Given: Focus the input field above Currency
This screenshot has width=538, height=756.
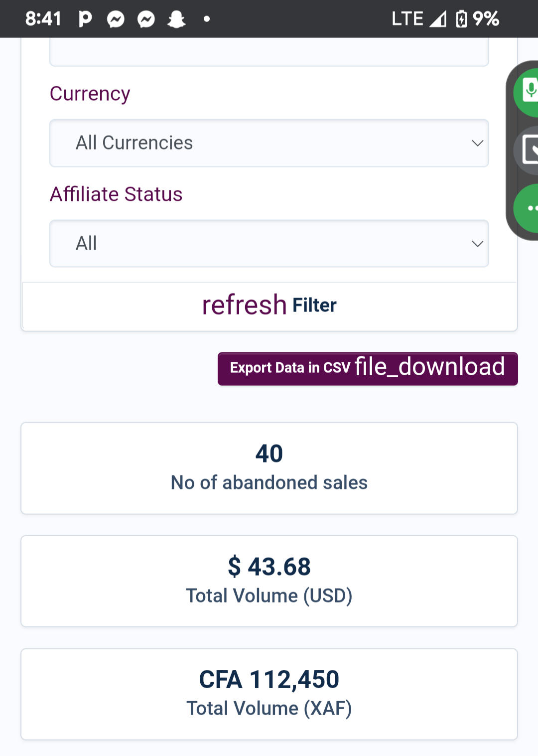Looking at the screenshot, I should pyautogui.click(x=269, y=52).
